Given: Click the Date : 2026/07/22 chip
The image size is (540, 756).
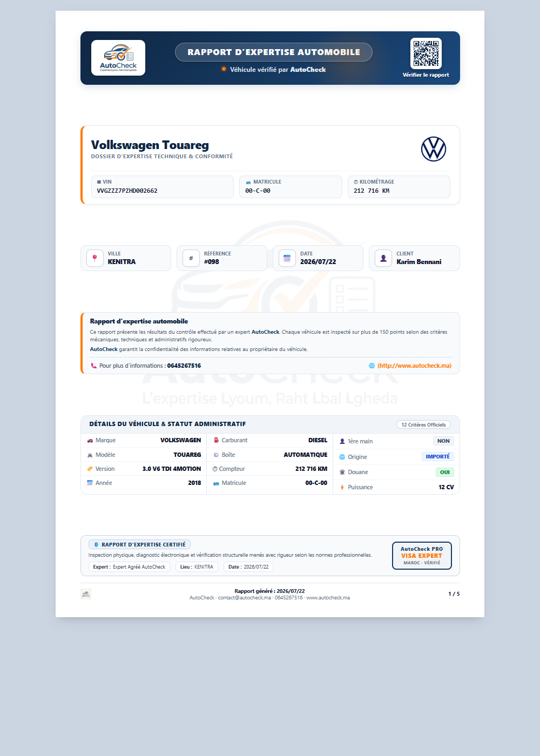Looking at the screenshot, I should (248, 567).
